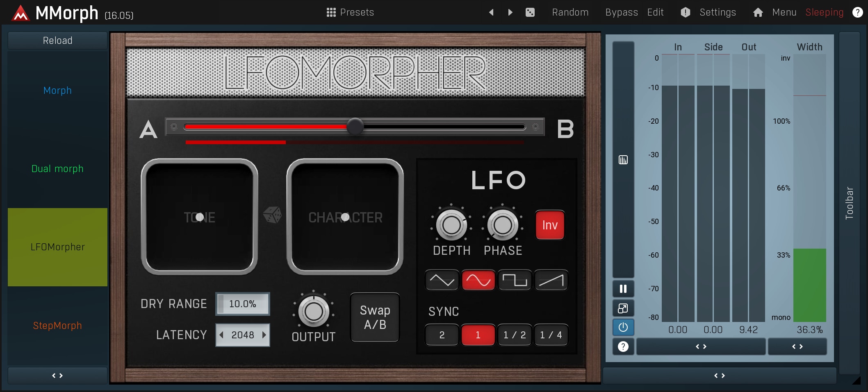Click the In meter header
This screenshot has width=868, height=392.
(x=678, y=47)
